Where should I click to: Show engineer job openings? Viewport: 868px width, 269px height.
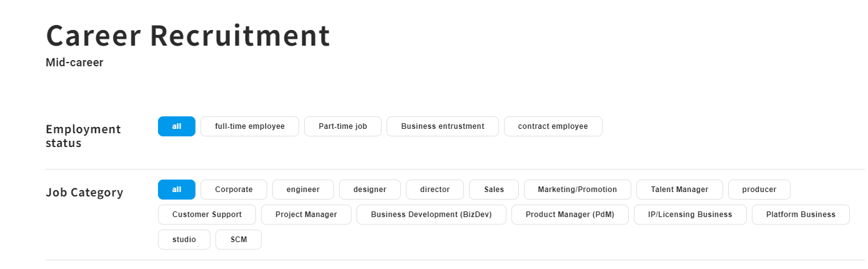(303, 190)
